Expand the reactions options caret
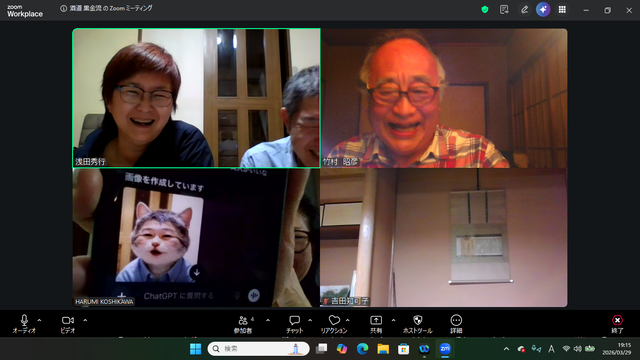 click(x=348, y=320)
